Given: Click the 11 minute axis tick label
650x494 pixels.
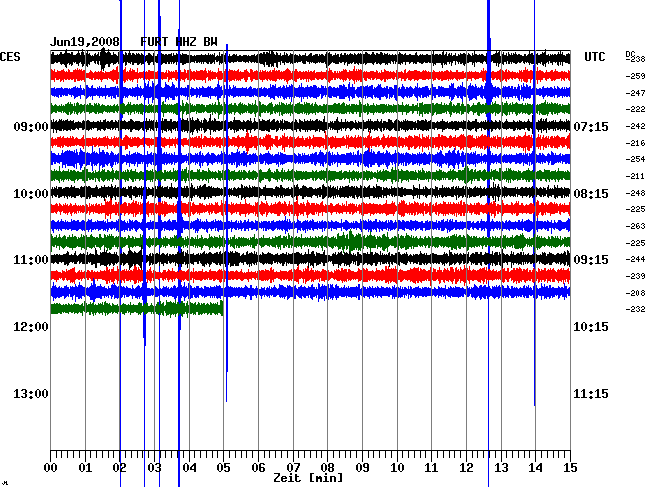Looking at the screenshot, I should (x=431, y=468).
